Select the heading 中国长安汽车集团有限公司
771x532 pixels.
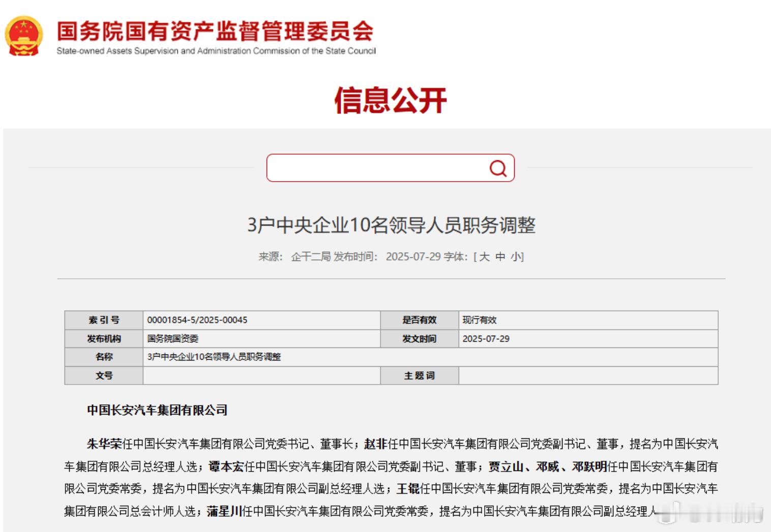click(157, 410)
